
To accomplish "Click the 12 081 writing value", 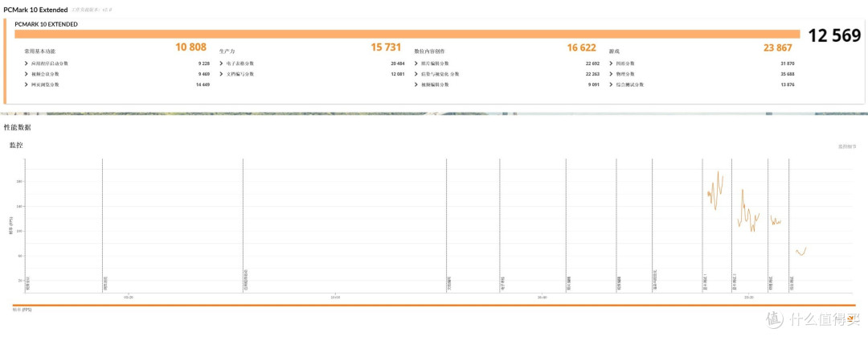I will pyautogui.click(x=398, y=74).
